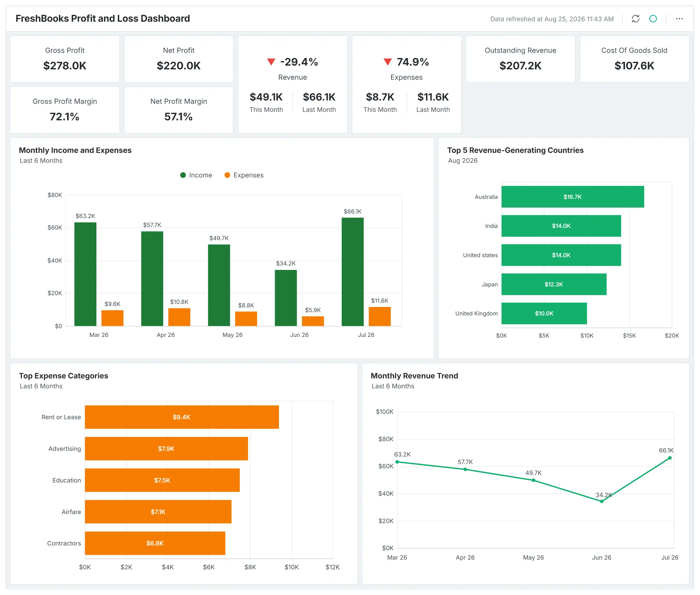The height and width of the screenshot is (595, 700).
Task: Click the Monthly Revenue Trend heading
Action: (414, 376)
